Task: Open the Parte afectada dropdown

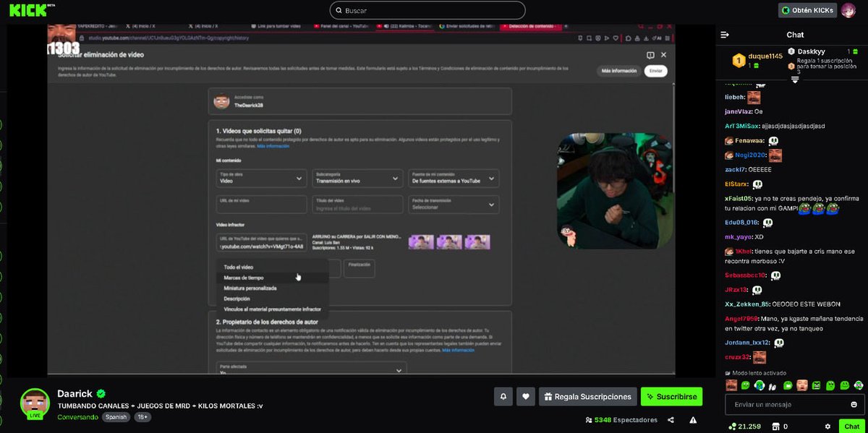Action: 311,370
